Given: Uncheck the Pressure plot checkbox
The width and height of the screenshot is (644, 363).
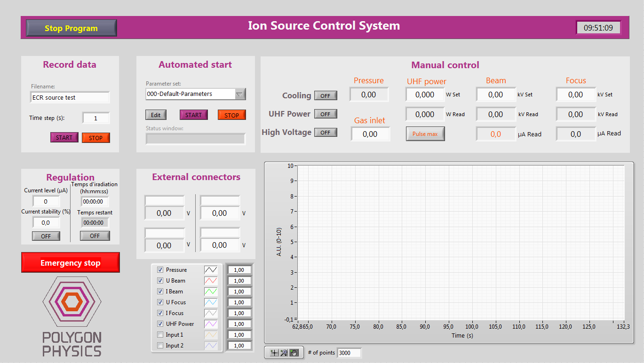Looking at the screenshot, I should pyautogui.click(x=160, y=270).
